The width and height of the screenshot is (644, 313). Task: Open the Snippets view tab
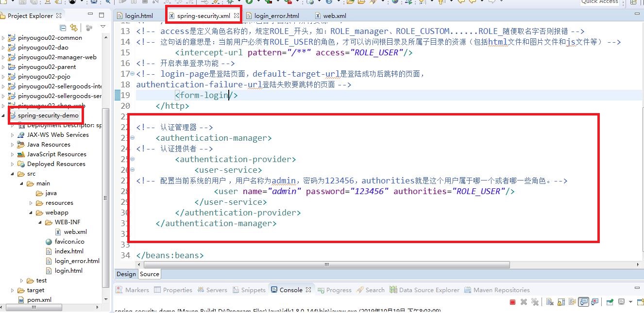click(x=249, y=290)
